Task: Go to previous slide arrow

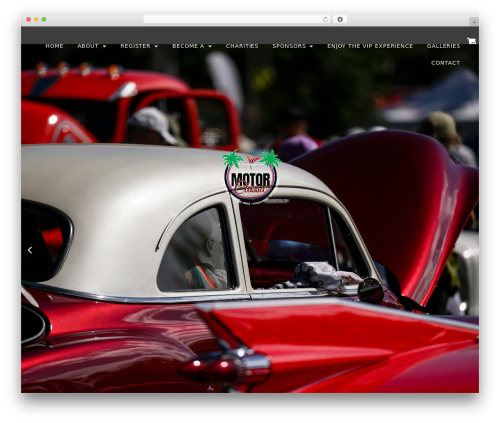Action: tap(30, 250)
